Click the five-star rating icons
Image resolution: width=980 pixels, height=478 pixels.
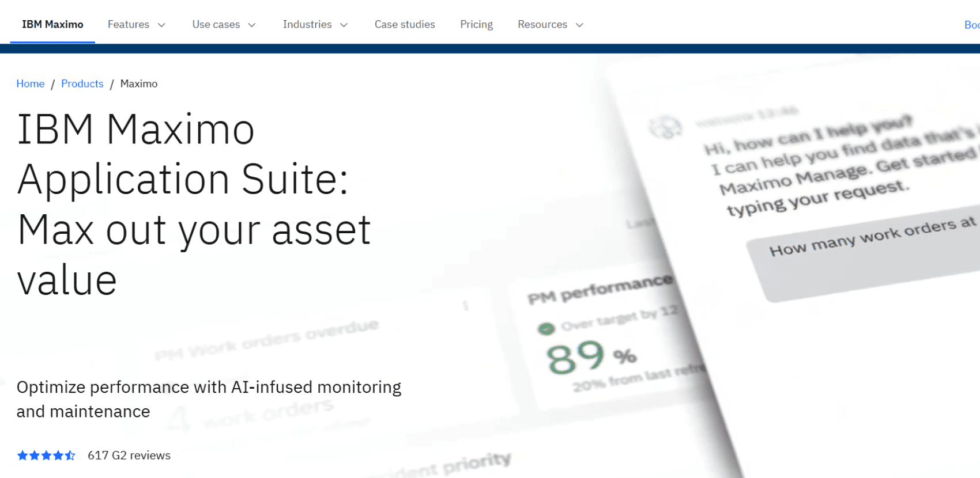[46, 456]
